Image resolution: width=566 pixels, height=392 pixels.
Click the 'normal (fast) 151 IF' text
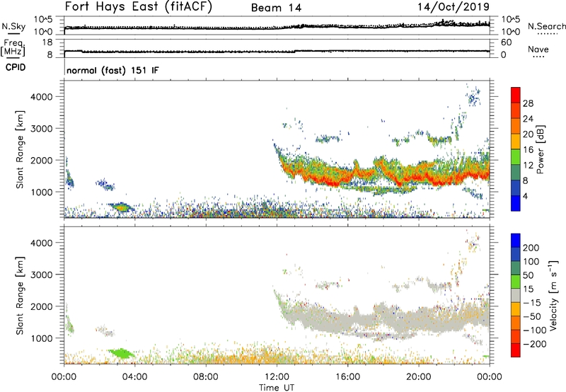click(112, 70)
